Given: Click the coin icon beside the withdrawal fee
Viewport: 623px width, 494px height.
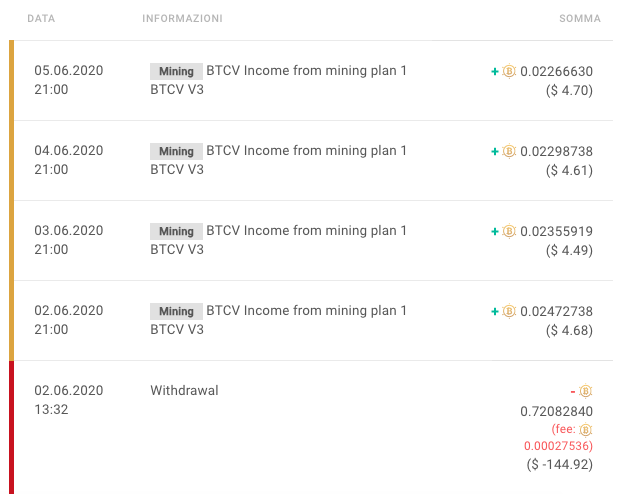Looking at the screenshot, I should 586,430.
